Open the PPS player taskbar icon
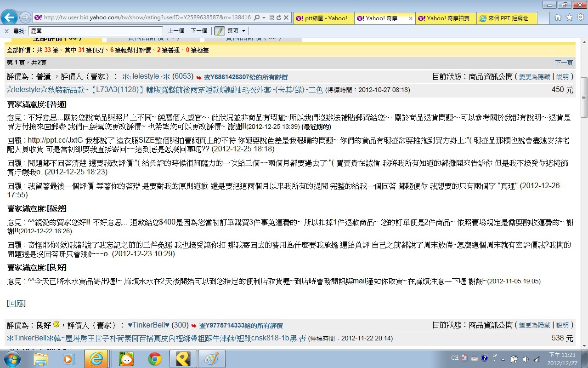 [126, 359]
